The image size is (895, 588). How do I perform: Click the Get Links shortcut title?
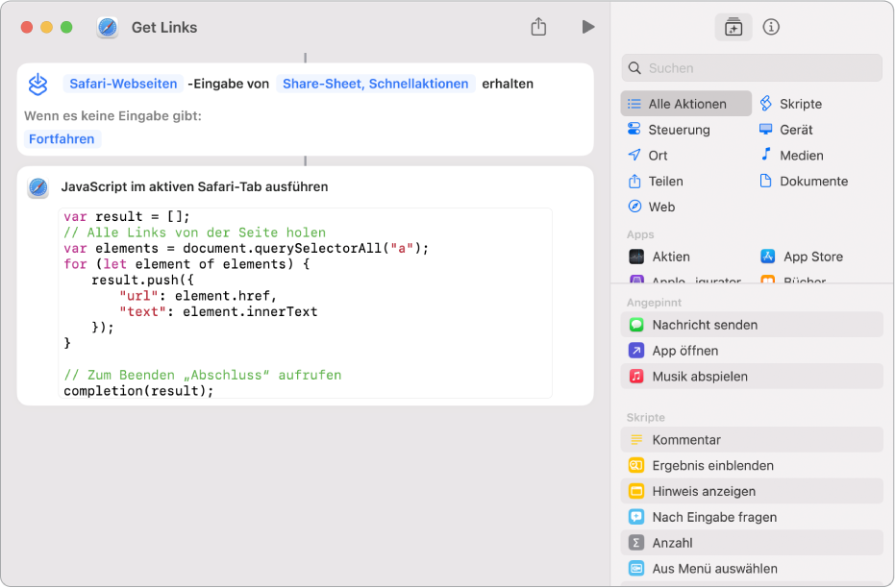[164, 27]
